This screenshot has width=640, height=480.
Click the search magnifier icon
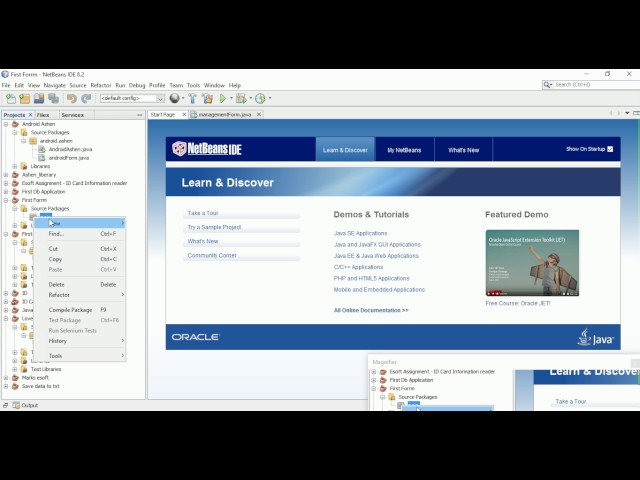(547, 85)
